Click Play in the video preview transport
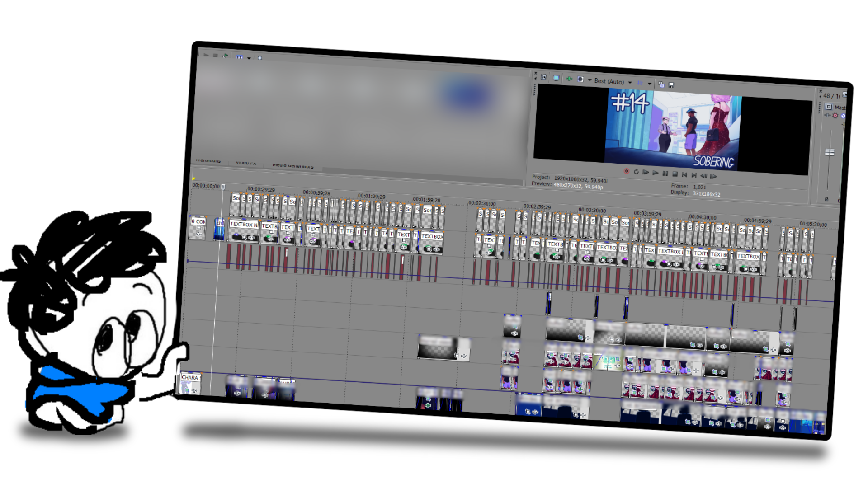This screenshot has height=488, width=868. pos(656,173)
